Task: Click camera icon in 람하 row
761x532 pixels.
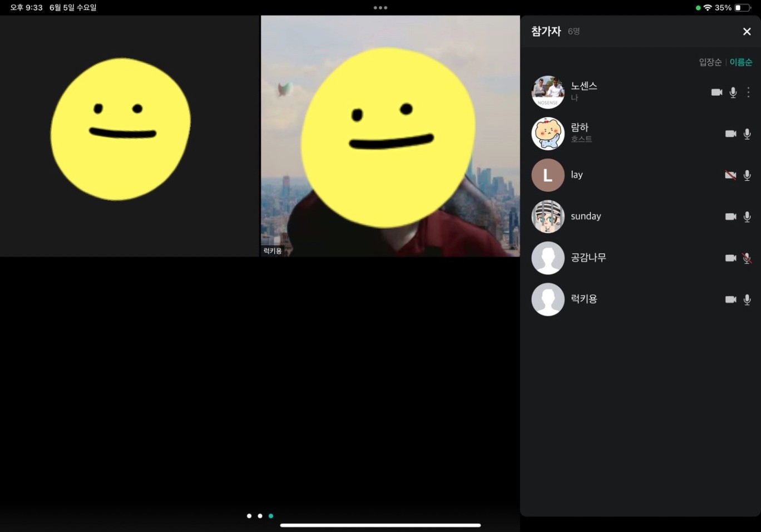Action: [x=730, y=134]
